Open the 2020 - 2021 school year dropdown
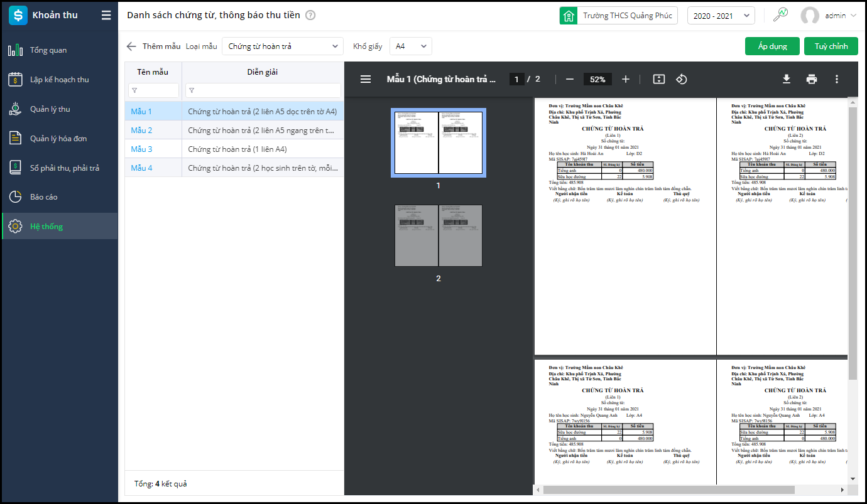The height and width of the screenshot is (504, 867). [x=721, y=16]
